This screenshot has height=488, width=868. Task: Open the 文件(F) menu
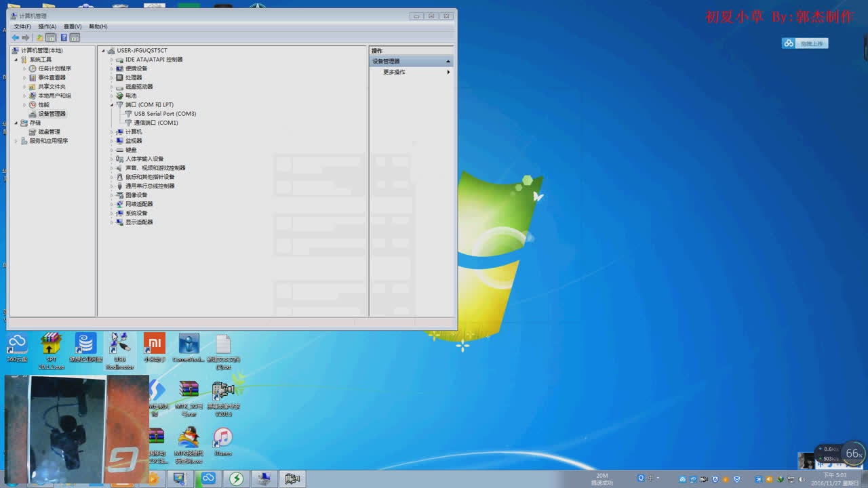point(22,26)
